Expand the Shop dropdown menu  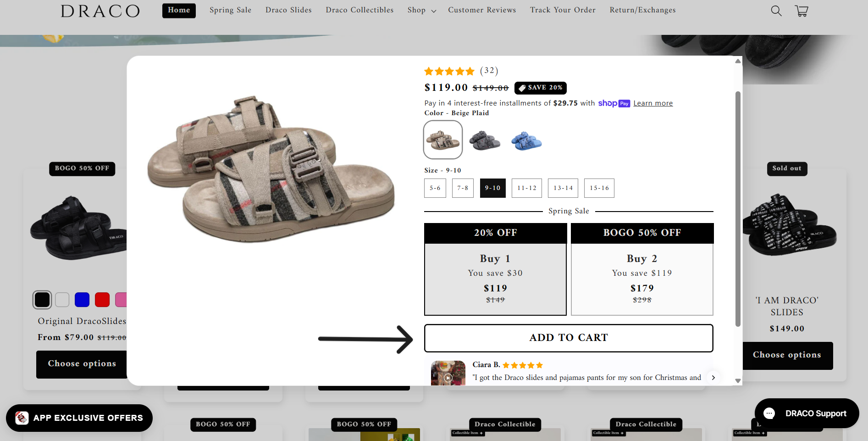click(x=421, y=10)
